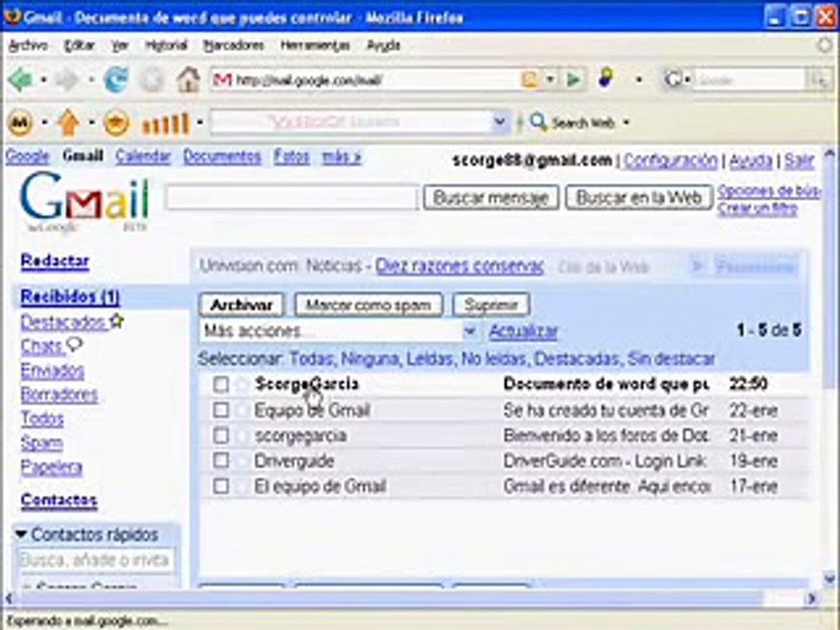The height and width of the screenshot is (630, 840).
Task: Click in the quick contacts search field
Action: (x=96, y=560)
